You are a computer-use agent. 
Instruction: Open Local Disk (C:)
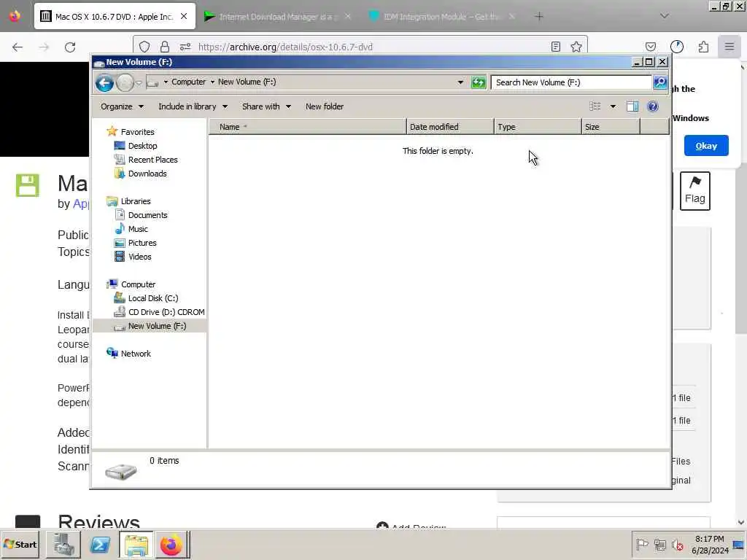click(153, 298)
